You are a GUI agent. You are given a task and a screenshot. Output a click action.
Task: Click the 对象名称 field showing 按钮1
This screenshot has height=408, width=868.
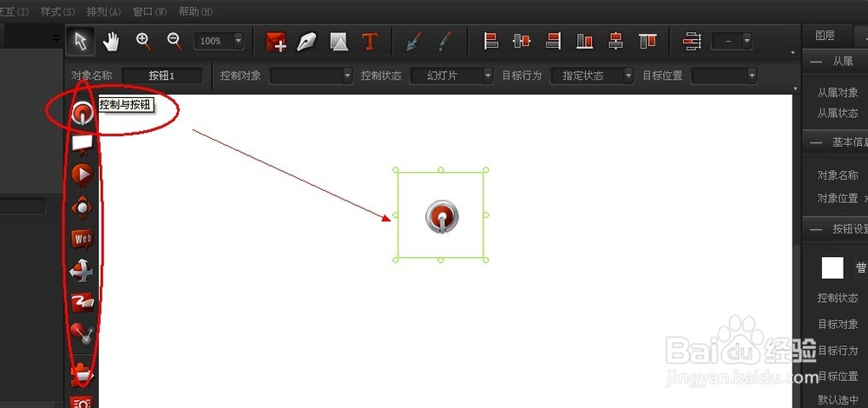[161, 76]
